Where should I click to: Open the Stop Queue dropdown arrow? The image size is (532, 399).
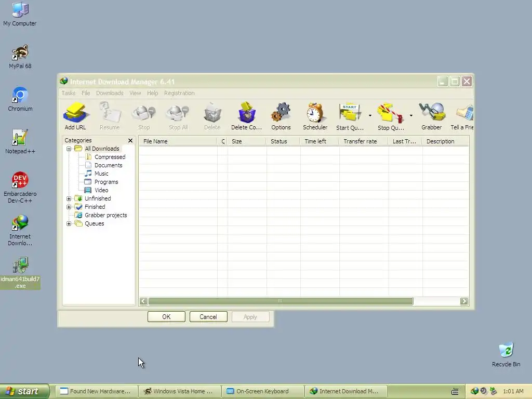[411, 116]
